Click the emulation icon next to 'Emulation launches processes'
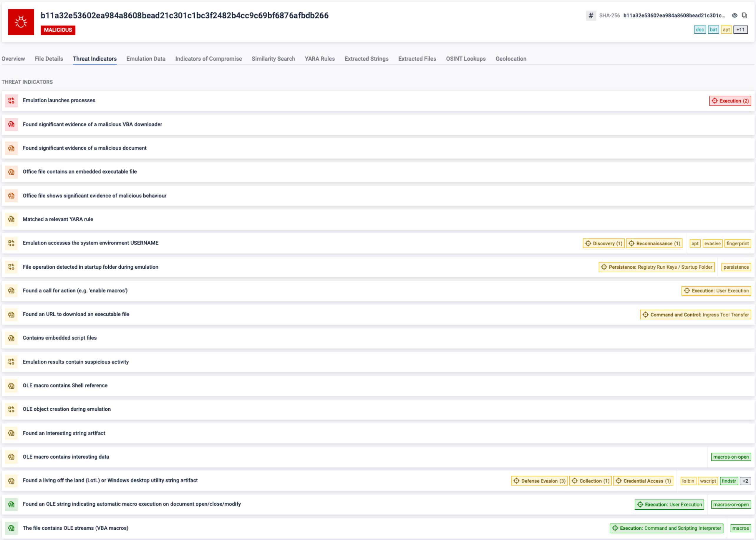Viewport: 756px width, 540px height. click(x=11, y=100)
